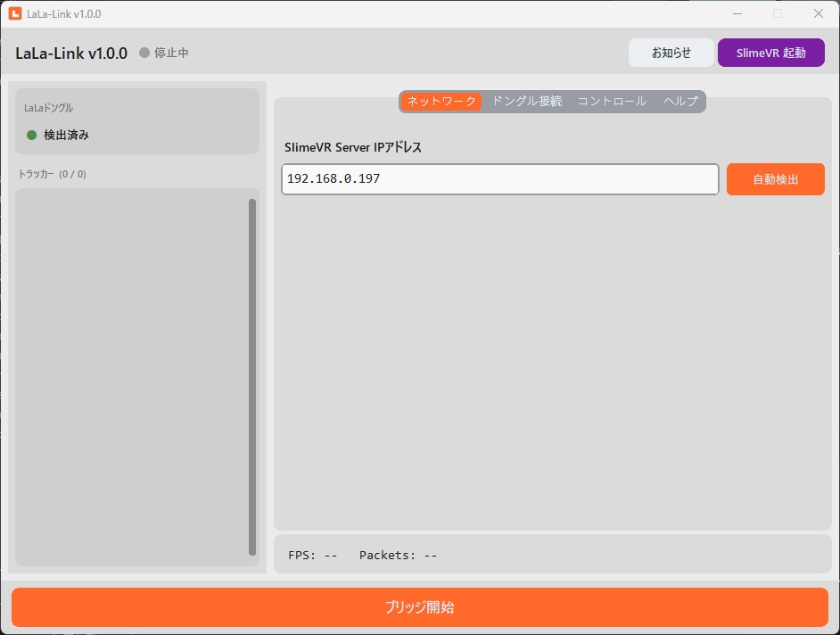
Task: Start the bridge with ブリッジ開始
Action: coord(420,607)
